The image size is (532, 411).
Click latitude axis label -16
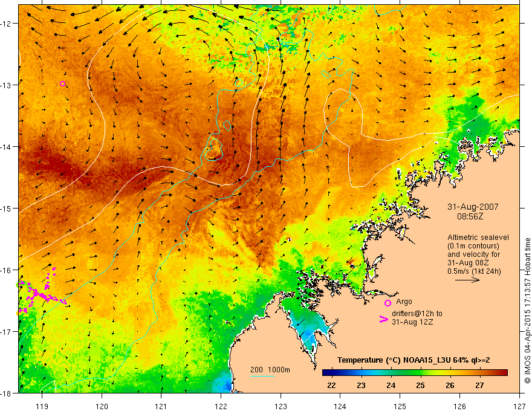7,270
